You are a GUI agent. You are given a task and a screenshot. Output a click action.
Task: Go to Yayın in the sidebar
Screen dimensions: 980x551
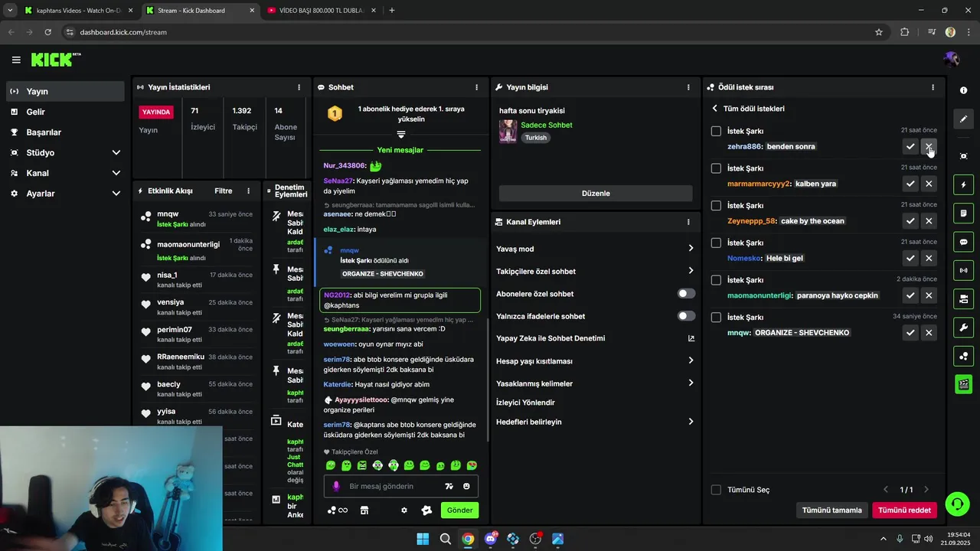click(x=65, y=91)
